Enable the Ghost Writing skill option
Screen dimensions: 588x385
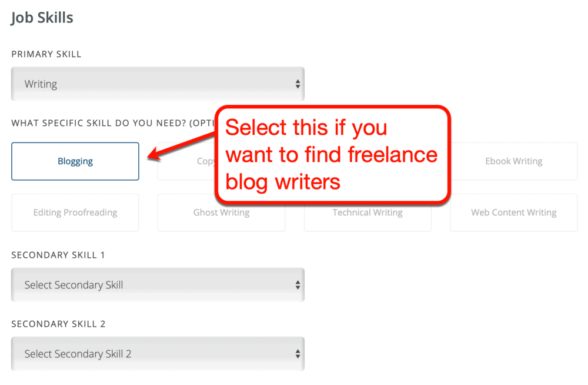(221, 213)
